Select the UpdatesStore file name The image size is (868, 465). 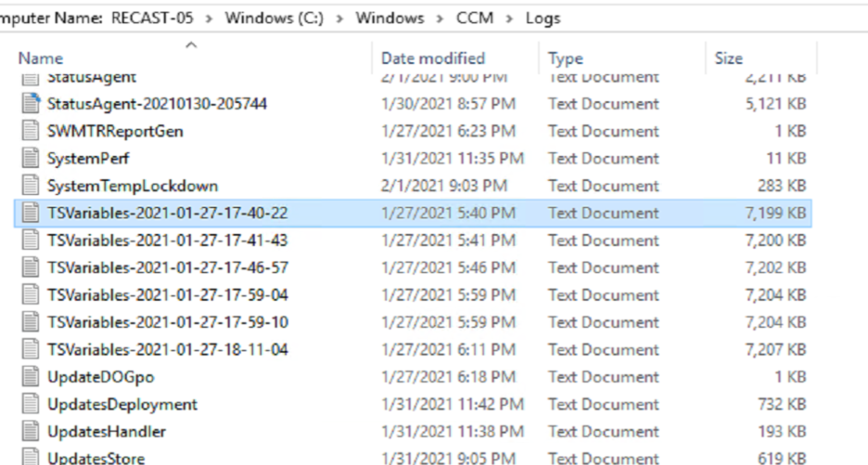coord(96,458)
